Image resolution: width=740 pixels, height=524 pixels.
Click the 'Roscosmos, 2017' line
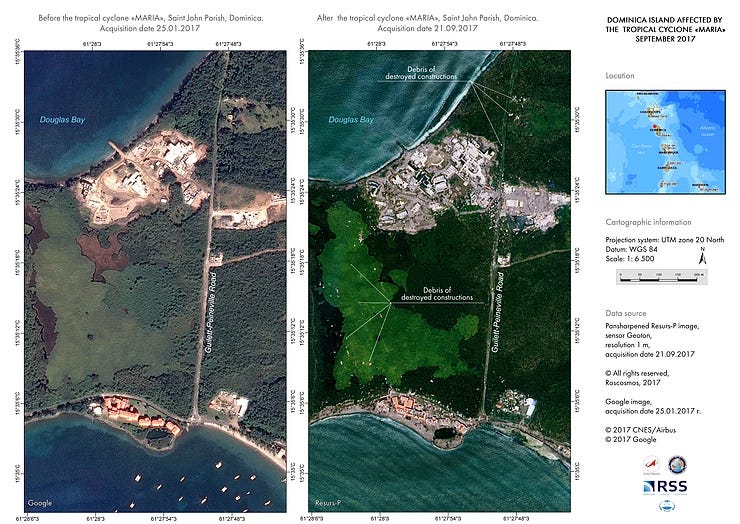[x=633, y=382]
